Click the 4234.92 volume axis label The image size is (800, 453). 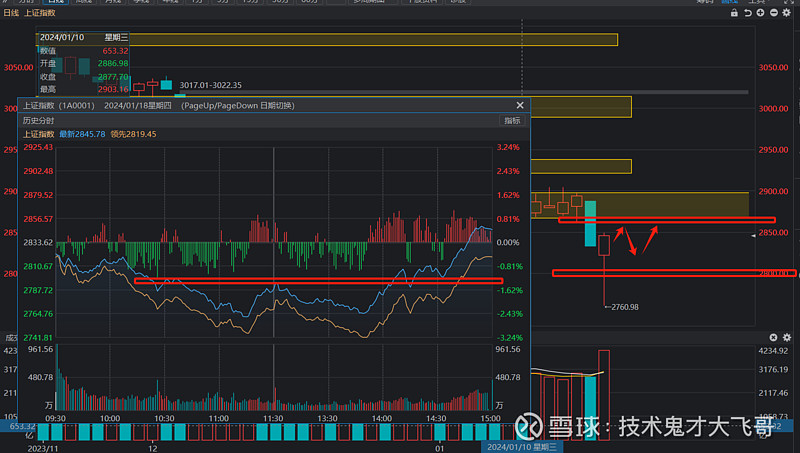(x=773, y=351)
